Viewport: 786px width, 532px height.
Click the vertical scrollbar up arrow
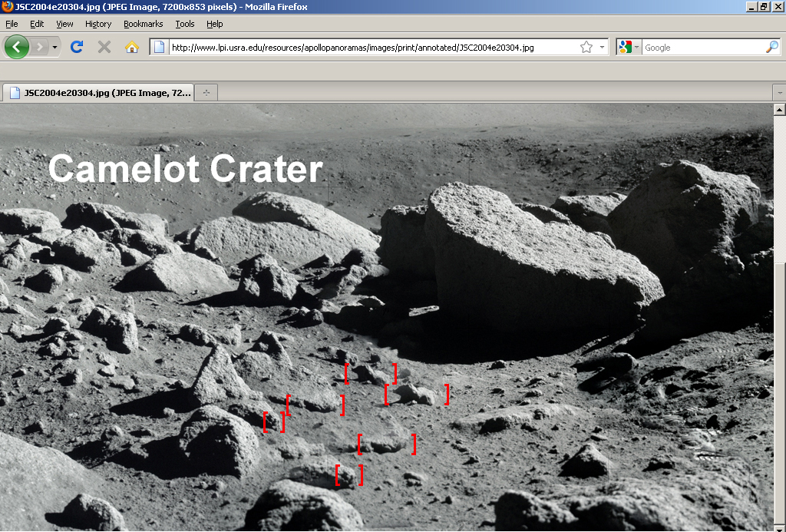(x=780, y=109)
